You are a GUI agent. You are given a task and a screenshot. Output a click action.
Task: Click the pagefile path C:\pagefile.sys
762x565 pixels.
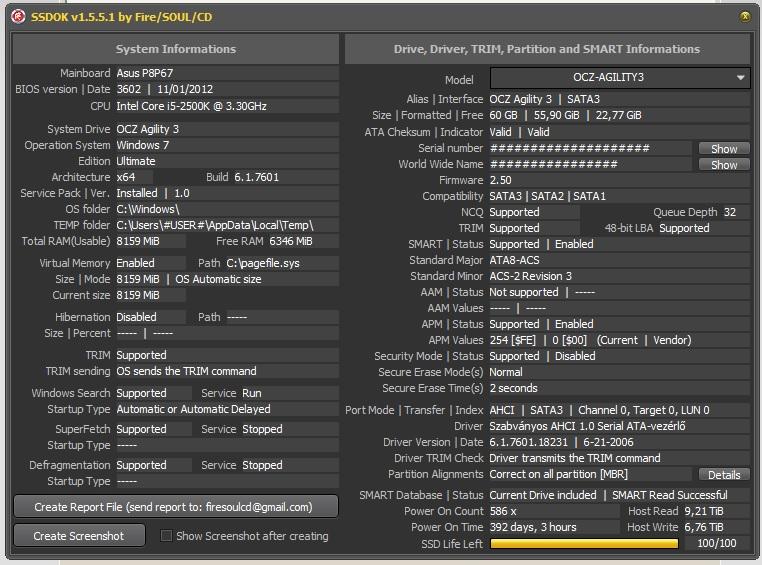[263, 263]
